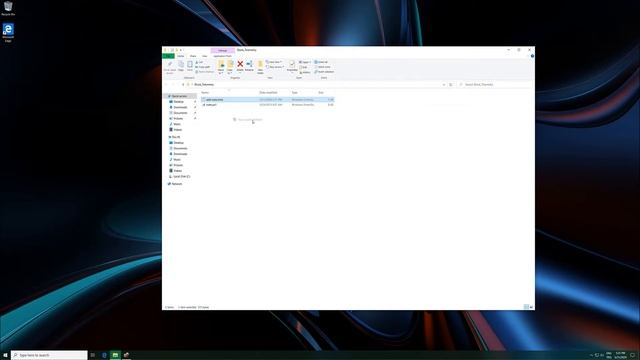Switch to the View ribbon tab
640x360 pixels.
pyautogui.click(x=204, y=56)
